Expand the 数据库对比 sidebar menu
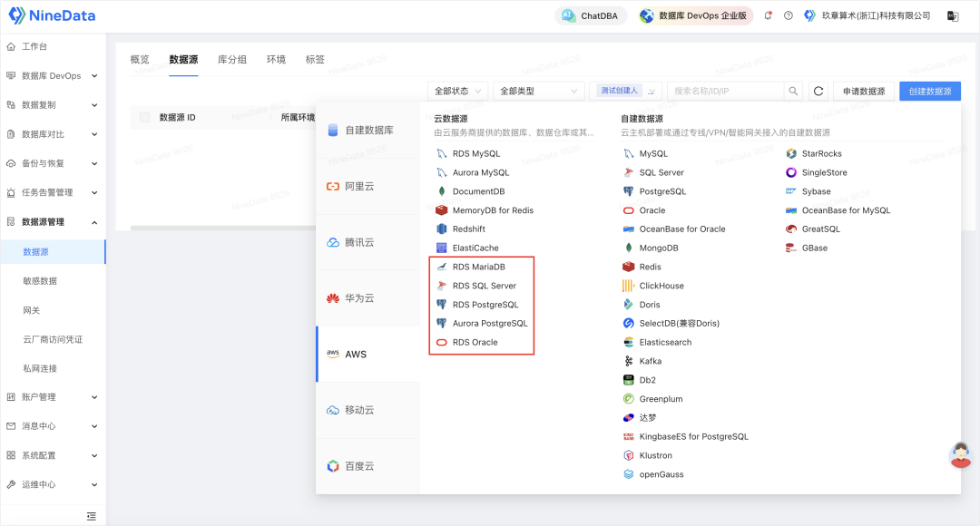Image resolution: width=980 pixels, height=526 pixels. tap(53, 134)
